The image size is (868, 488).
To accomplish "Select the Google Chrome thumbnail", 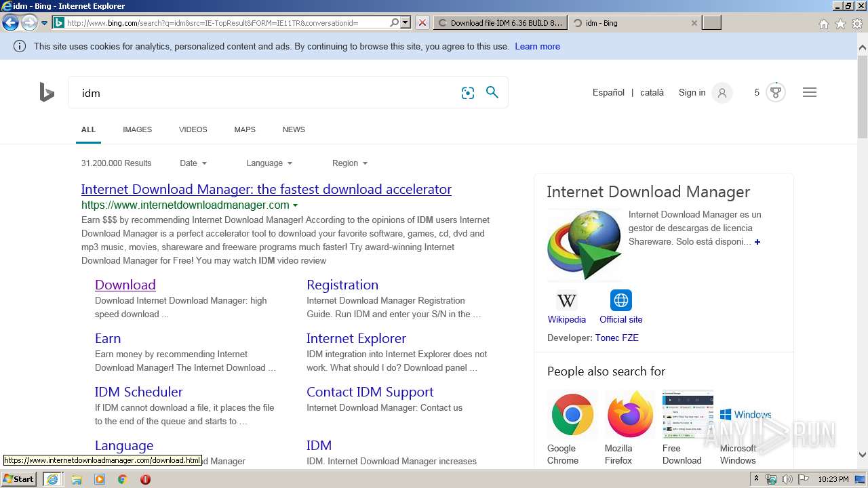I will pos(572,414).
